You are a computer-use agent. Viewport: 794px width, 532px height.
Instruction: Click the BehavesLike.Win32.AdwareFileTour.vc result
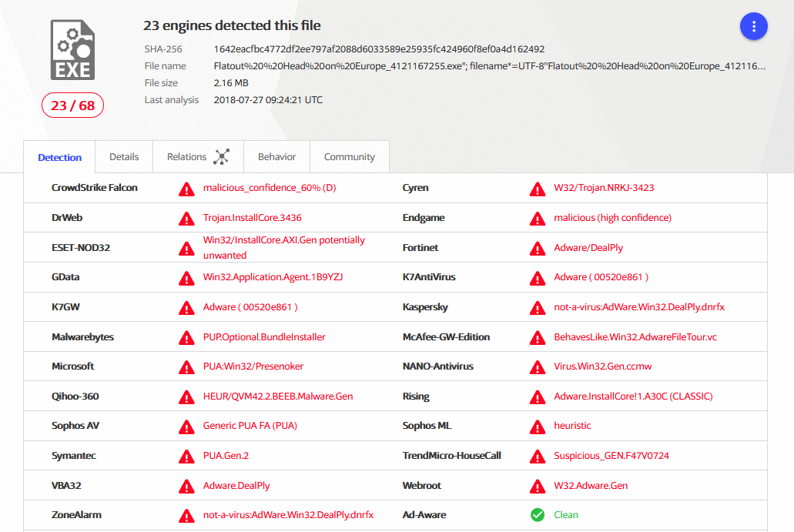[x=635, y=336]
